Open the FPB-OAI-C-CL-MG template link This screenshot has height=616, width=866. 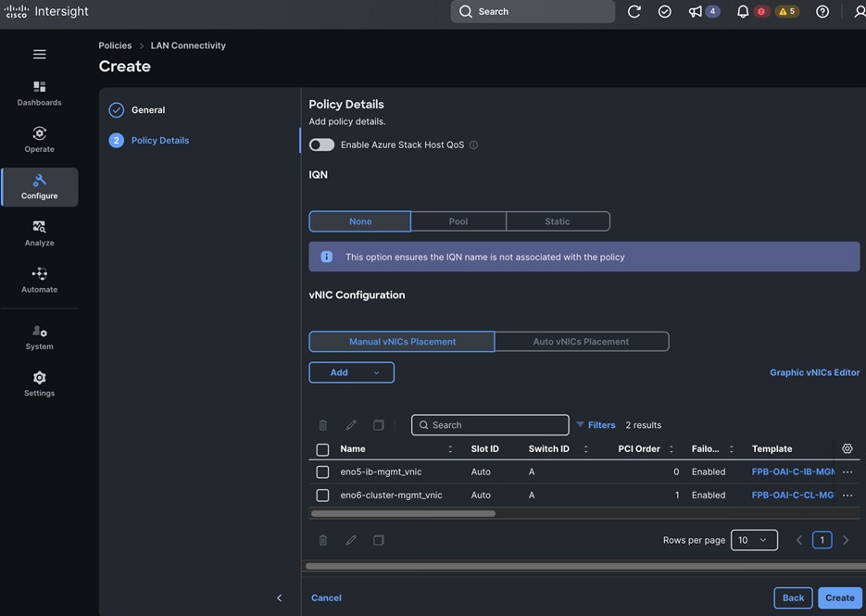[793, 495]
